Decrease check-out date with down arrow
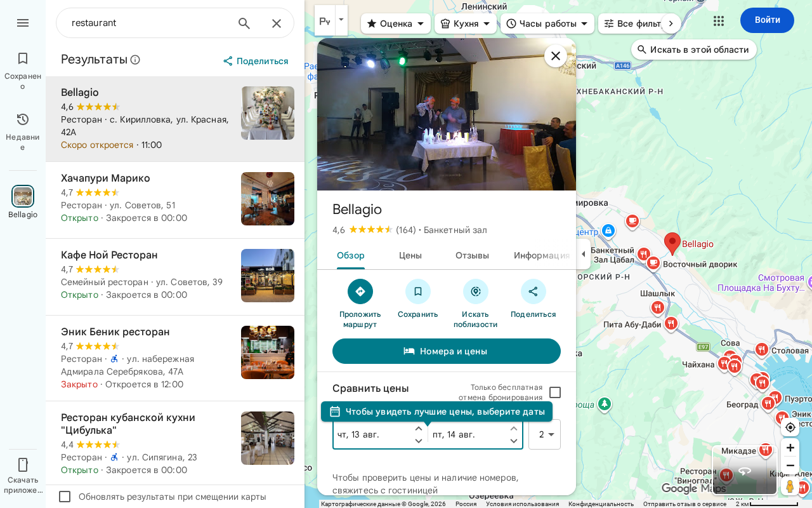Viewport: 812px width, 508px height. [514, 441]
